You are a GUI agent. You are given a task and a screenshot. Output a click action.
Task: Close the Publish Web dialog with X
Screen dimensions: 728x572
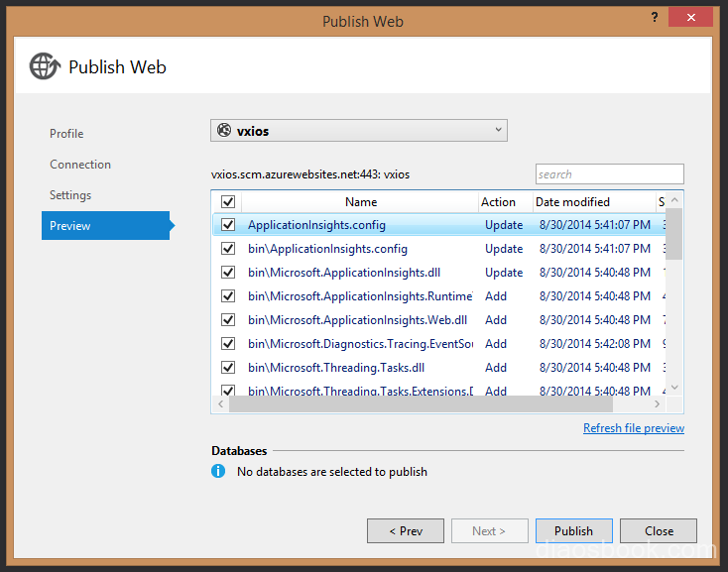click(x=691, y=17)
